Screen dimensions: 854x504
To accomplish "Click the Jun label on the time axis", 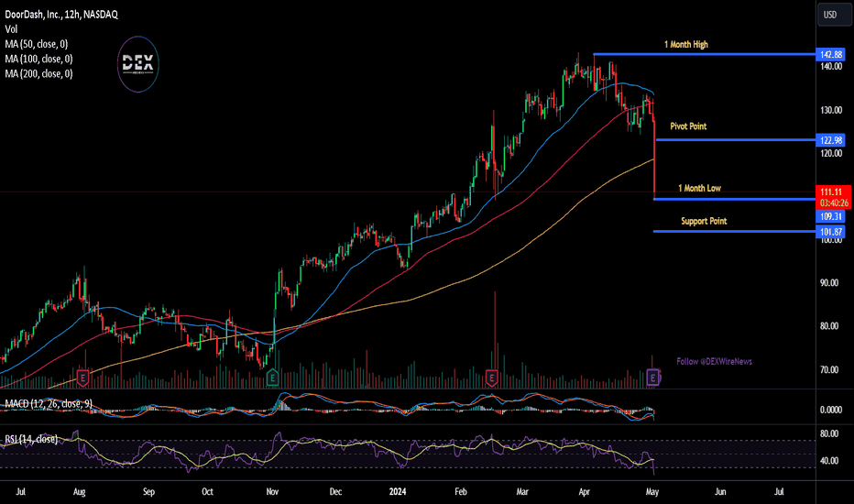I will [720, 492].
